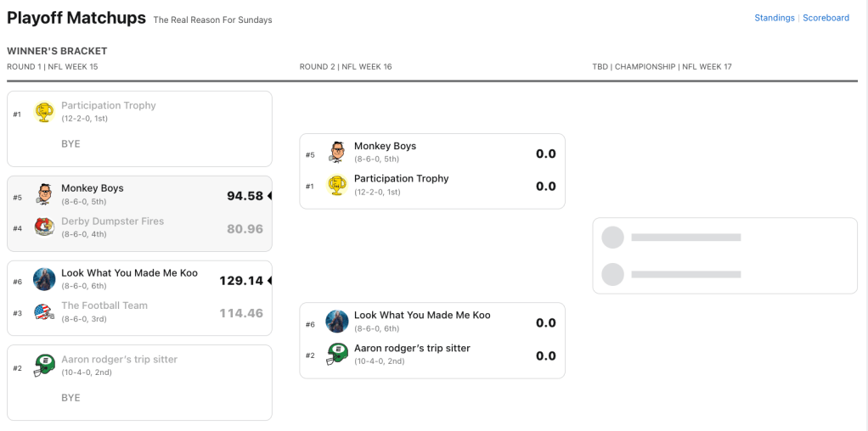The height and width of the screenshot is (431, 868).
Task: Open the Scoreboard link
Action: tap(826, 18)
